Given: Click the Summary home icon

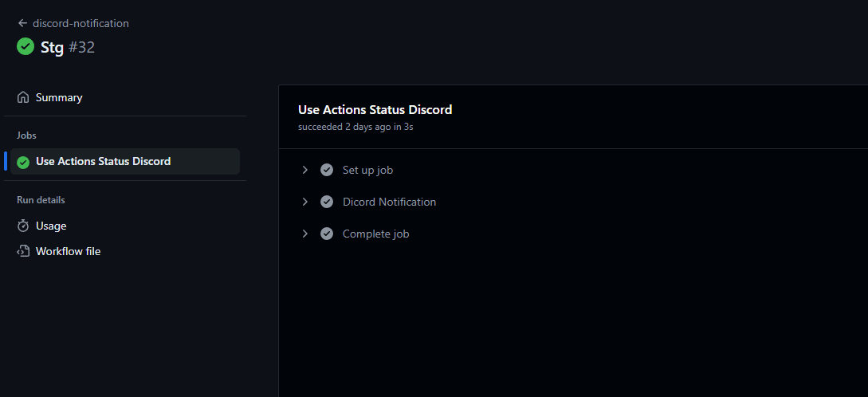Looking at the screenshot, I should [x=23, y=97].
